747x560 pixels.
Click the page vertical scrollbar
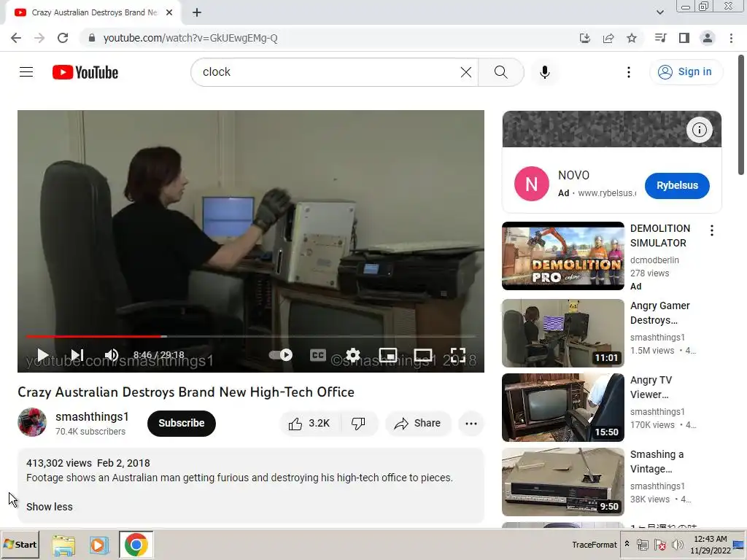point(741,114)
